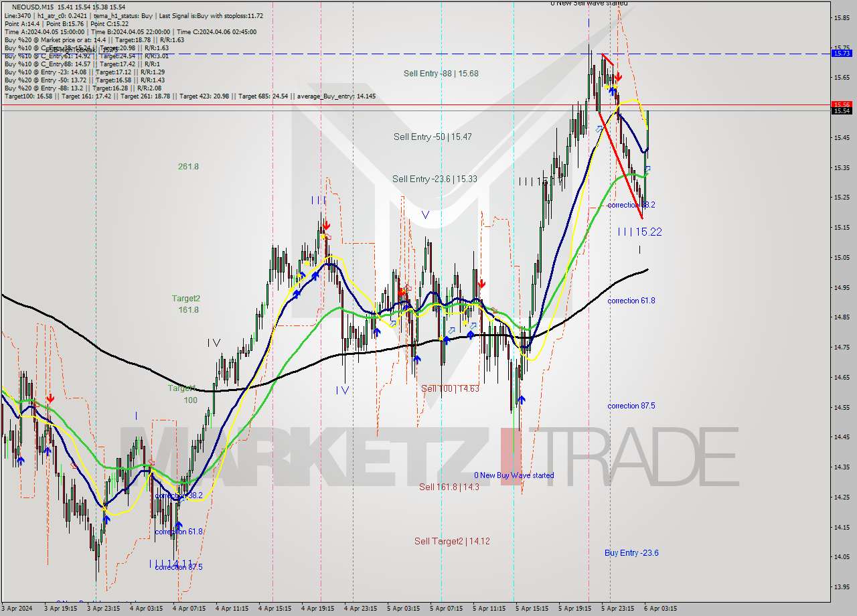Viewport: 857px width, 616px height.
Task: Click 13.95 on the price axis
Action: tap(842, 587)
